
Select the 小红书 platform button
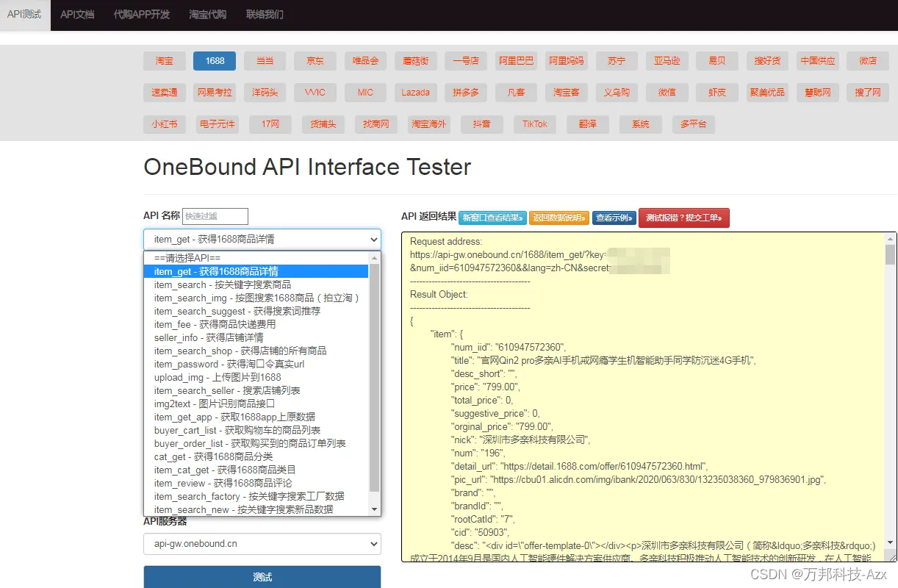(x=165, y=124)
